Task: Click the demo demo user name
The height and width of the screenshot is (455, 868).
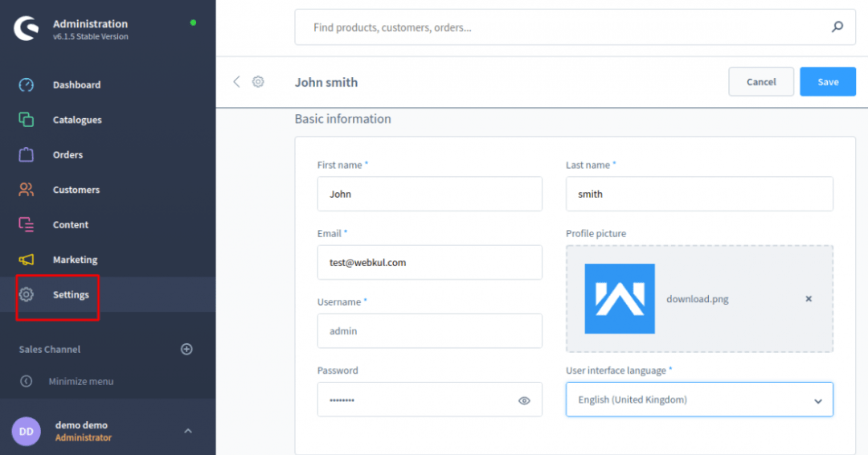Action: click(x=81, y=425)
